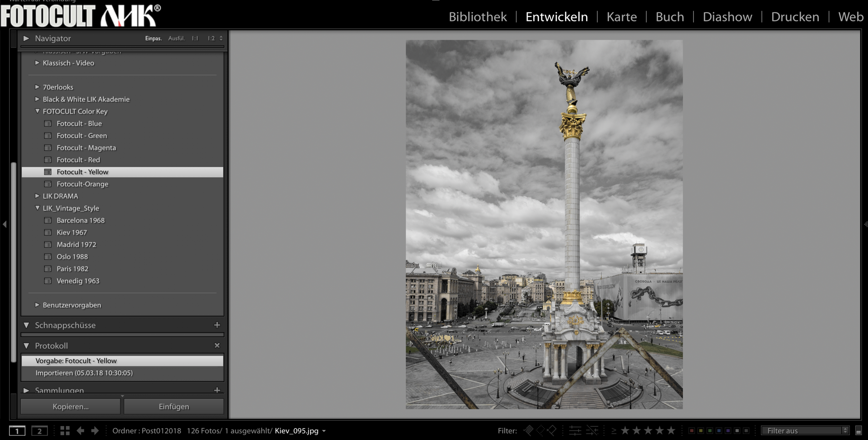The height and width of the screenshot is (440, 868).
Task: Click the forward navigation arrow in the filmstrip bar
Action: tap(95, 431)
